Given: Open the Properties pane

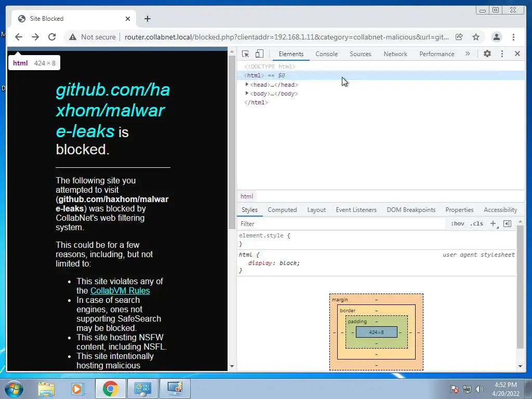Looking at the screenshot, I should coord(459,210).
